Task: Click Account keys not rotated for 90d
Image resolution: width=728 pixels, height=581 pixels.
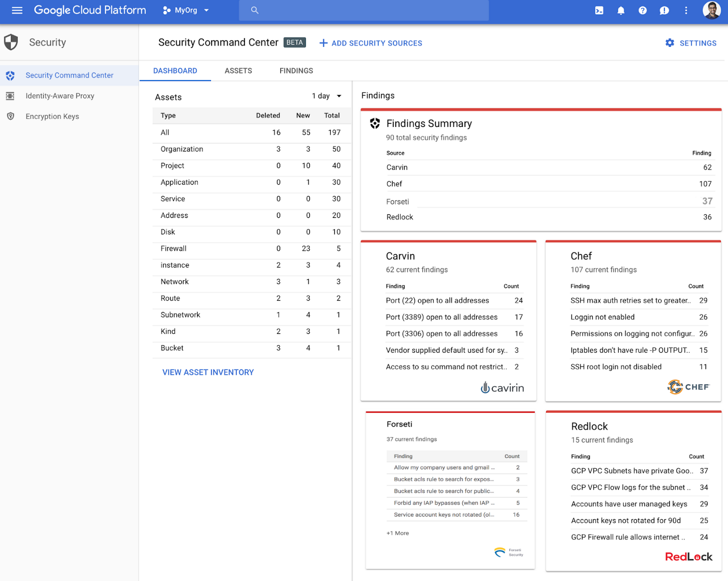Action: pyautogui.click(x=640, y=520)
